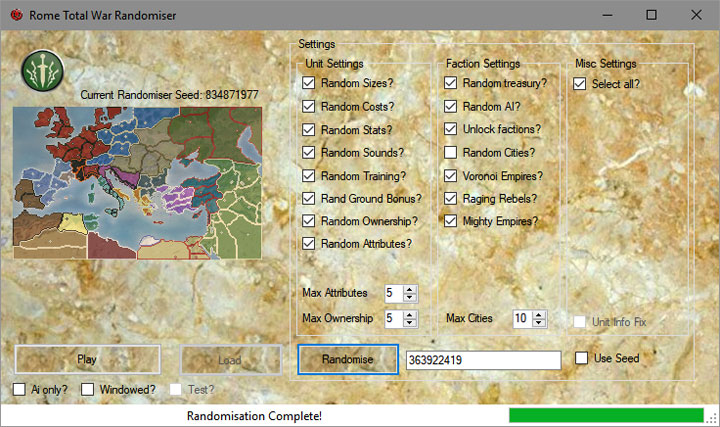Uncheck Voronoi Empires? checkbox
720x427 pixels.
pos(450,176)
